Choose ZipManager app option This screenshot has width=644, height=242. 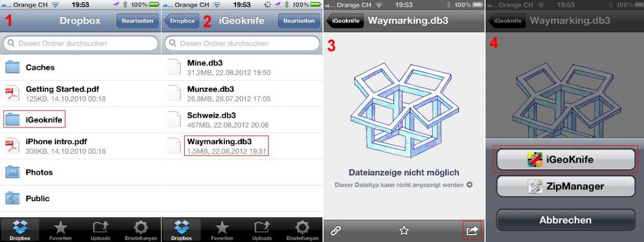point(565,187)
